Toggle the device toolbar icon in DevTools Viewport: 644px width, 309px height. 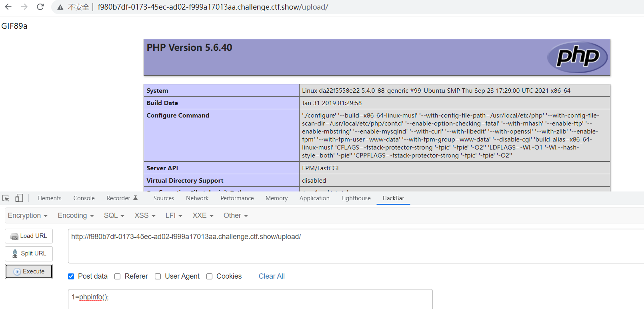(x=19, y=198)
